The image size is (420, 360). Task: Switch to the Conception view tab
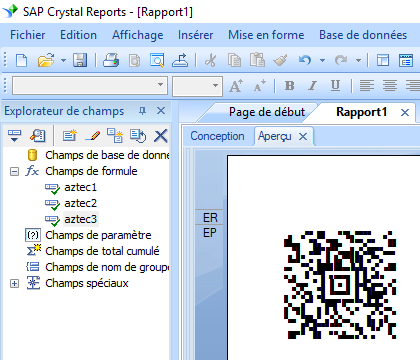(217, 136)
